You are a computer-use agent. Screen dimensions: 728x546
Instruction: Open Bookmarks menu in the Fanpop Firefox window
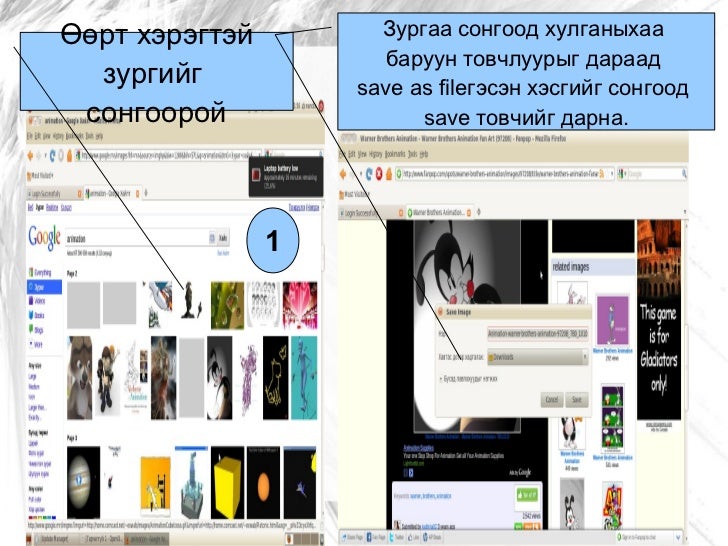point(395,154)
